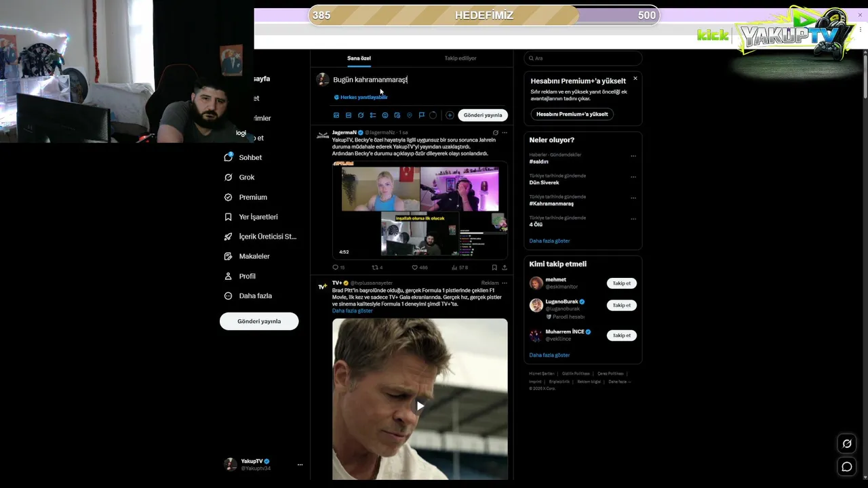Open the TV+ advertiser avatar
This screenshot has height=488, width=868.
(323, 286)
